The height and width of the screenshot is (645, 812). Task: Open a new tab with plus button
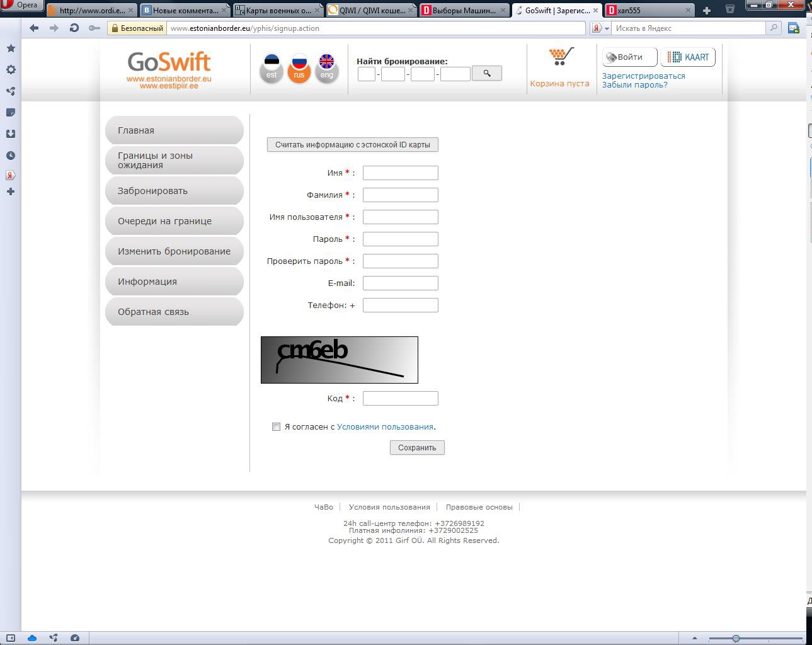click(707, 10)
